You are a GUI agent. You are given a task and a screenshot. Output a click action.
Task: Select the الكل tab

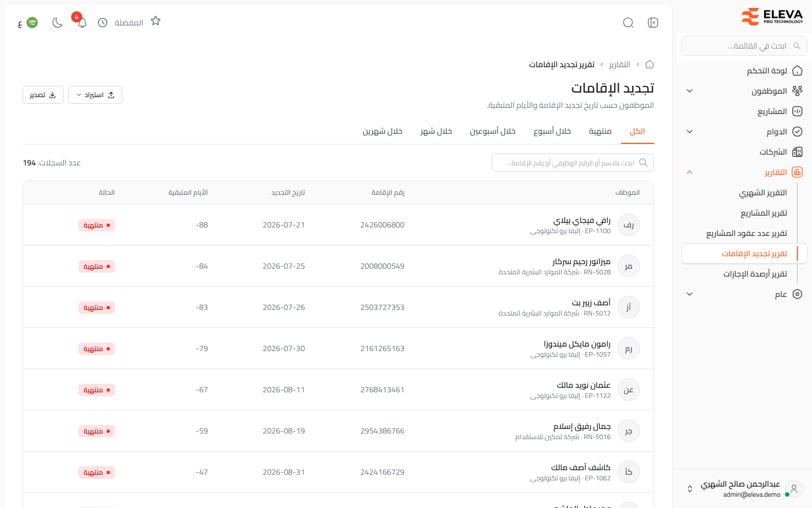[x=637, y=132]
